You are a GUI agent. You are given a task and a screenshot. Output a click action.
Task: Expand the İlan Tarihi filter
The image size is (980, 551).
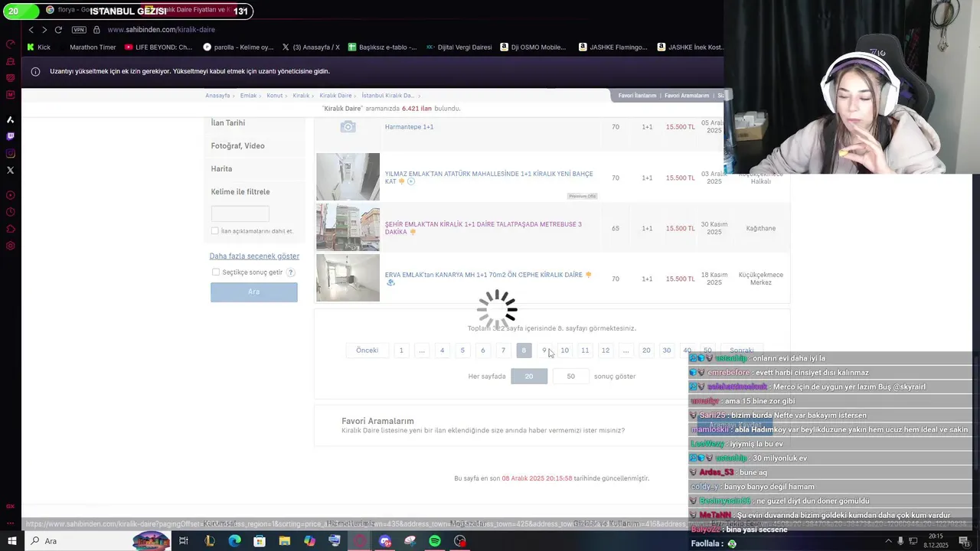click(228, 123)
